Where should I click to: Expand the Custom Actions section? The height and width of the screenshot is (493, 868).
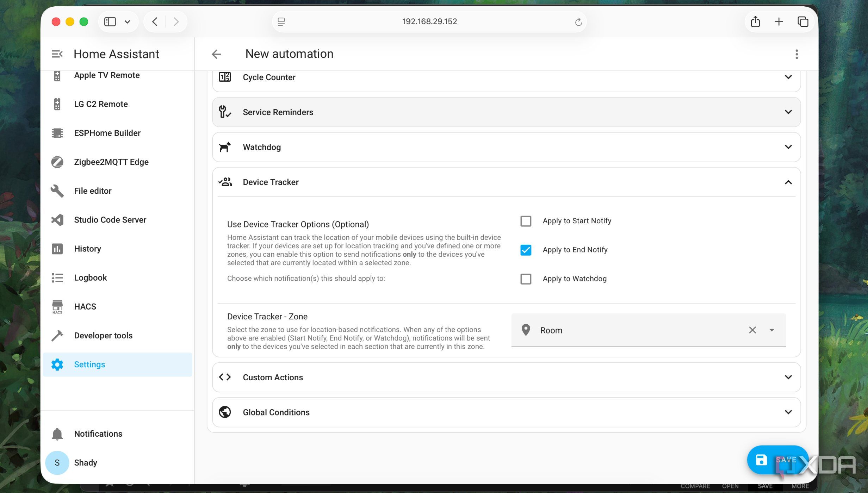(506, 377)
